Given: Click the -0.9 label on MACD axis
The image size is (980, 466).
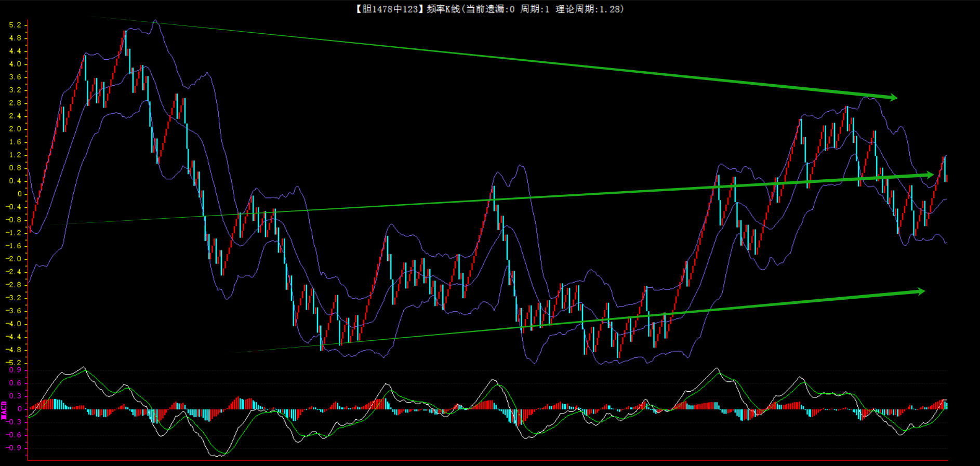Looking at the screenshot, I should (x=15, y=448).
